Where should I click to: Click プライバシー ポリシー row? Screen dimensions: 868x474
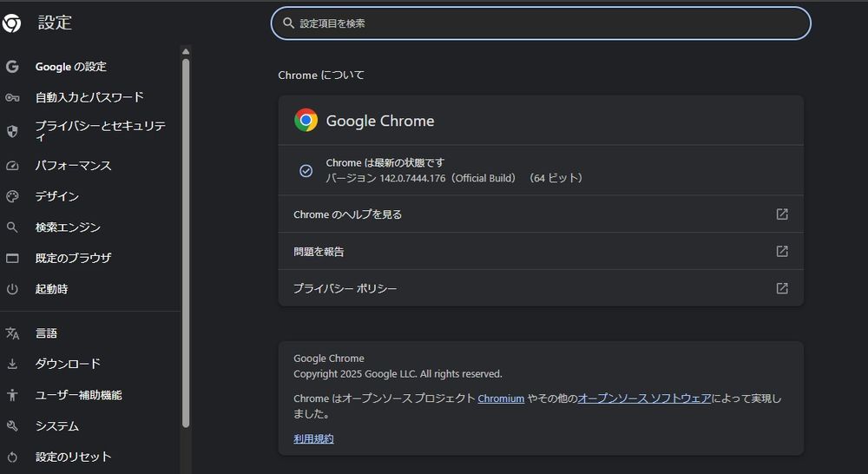(541, 288)
